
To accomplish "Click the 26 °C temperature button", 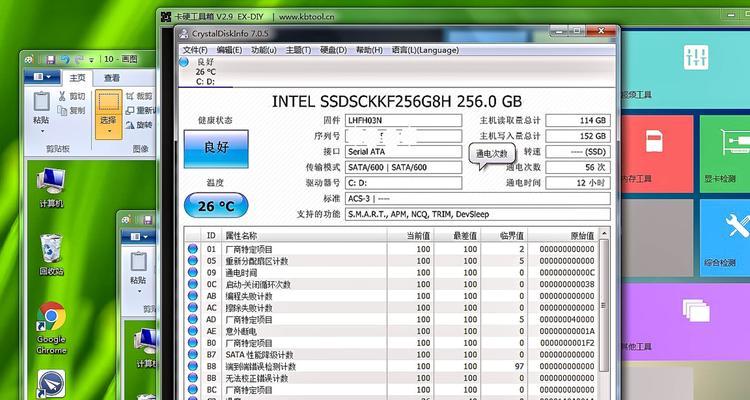I will 216,206.
